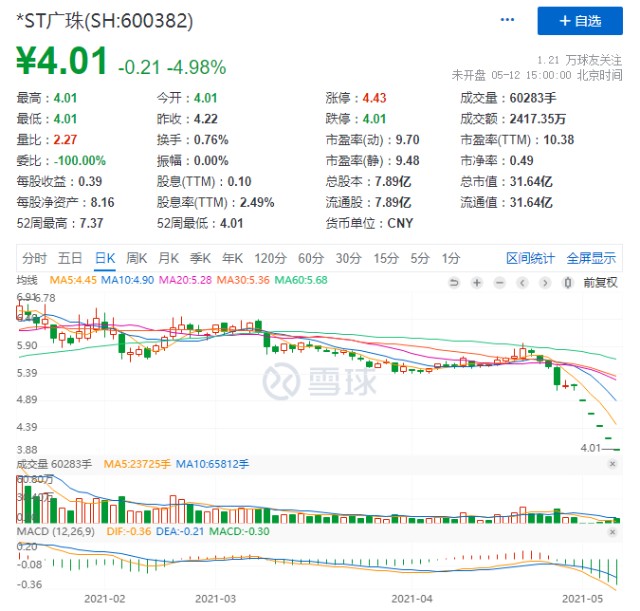Click the 均线 indicator label

27,280
